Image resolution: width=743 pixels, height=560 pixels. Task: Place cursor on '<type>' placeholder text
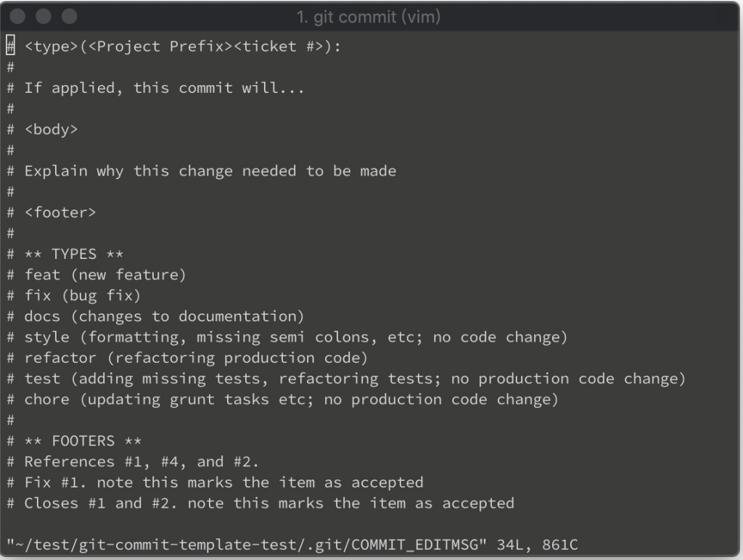[x=52, y=46]
